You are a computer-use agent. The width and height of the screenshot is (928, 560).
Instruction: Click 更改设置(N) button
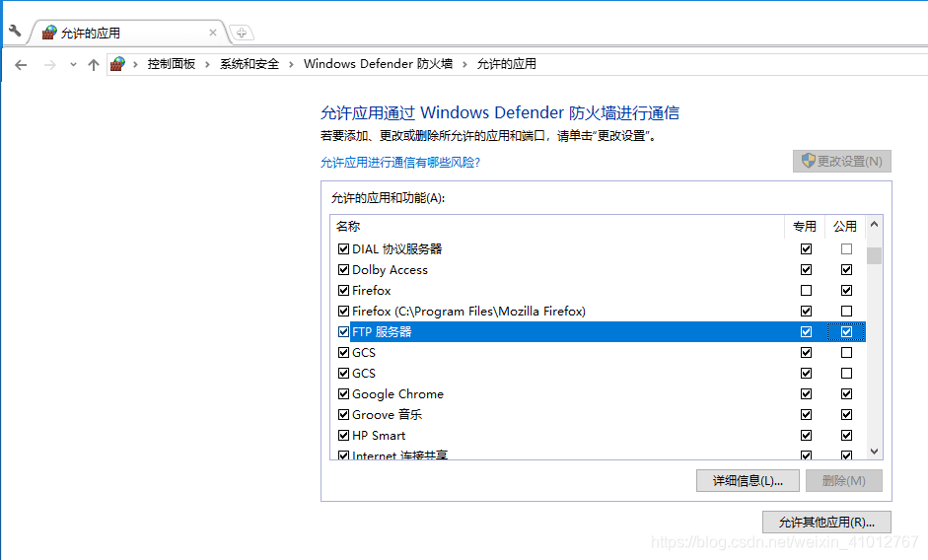842,161
